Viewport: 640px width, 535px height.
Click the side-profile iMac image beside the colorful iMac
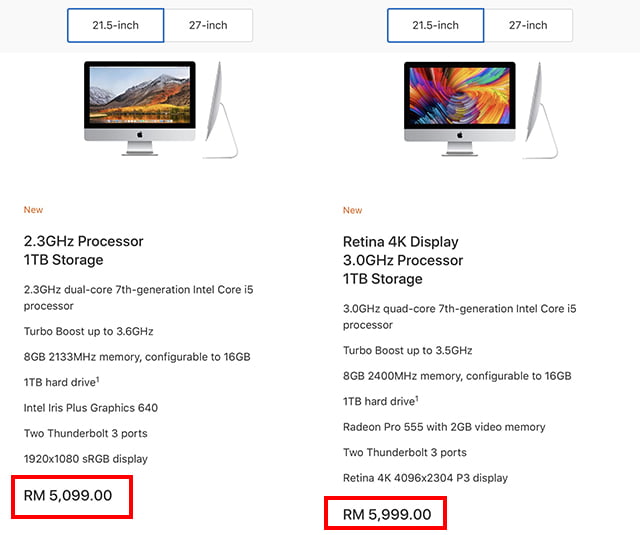click(540, 110)
